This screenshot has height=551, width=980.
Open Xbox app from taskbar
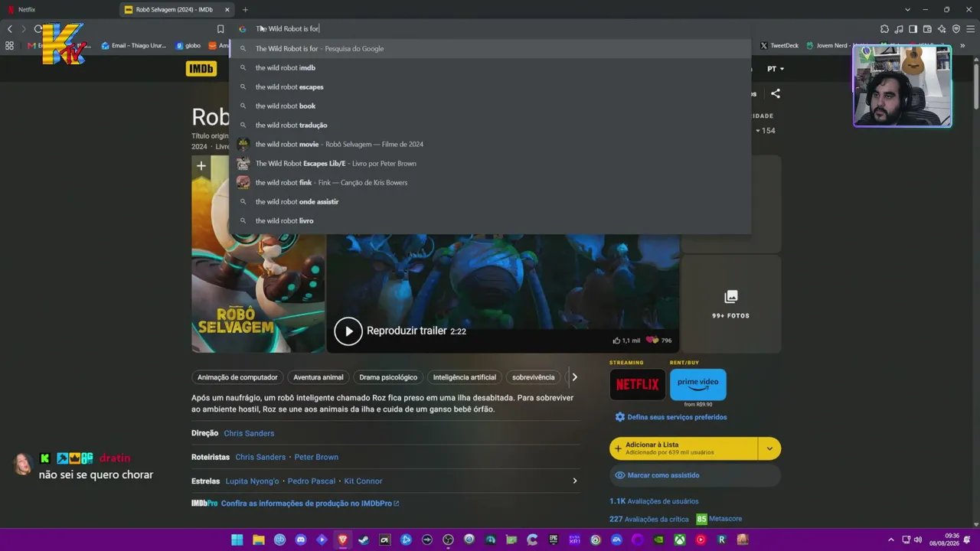click(x=680, y=540)
